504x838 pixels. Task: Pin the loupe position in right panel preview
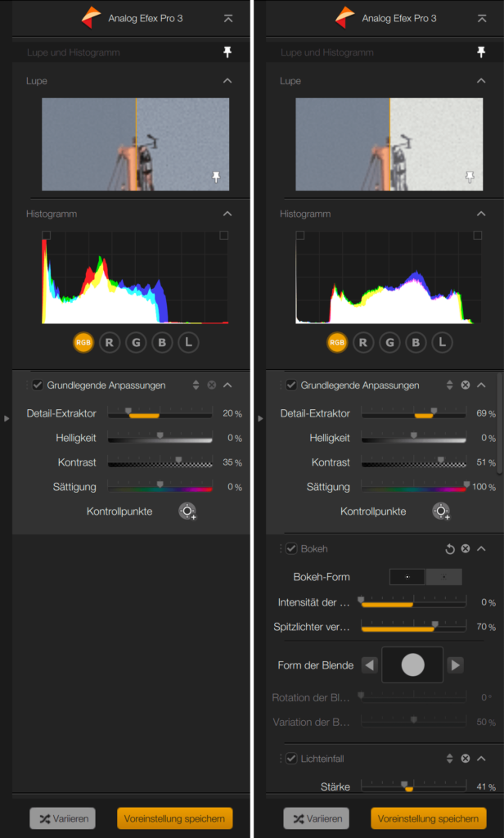tap(470, 177)
